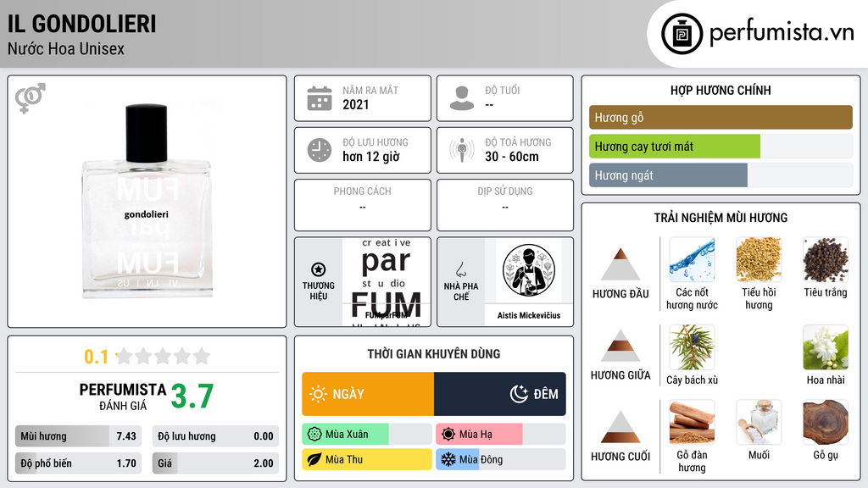Click the Tiểu hồi hương note image

tap(759, 259)
